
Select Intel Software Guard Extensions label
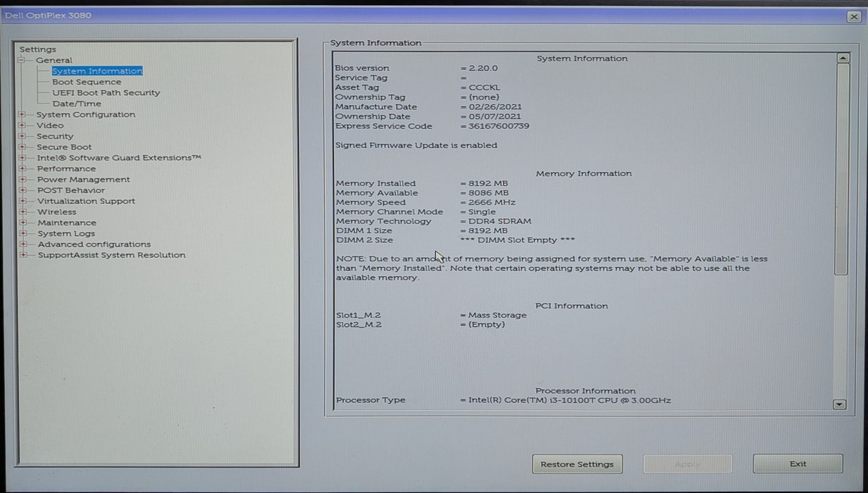pos(119,158)
